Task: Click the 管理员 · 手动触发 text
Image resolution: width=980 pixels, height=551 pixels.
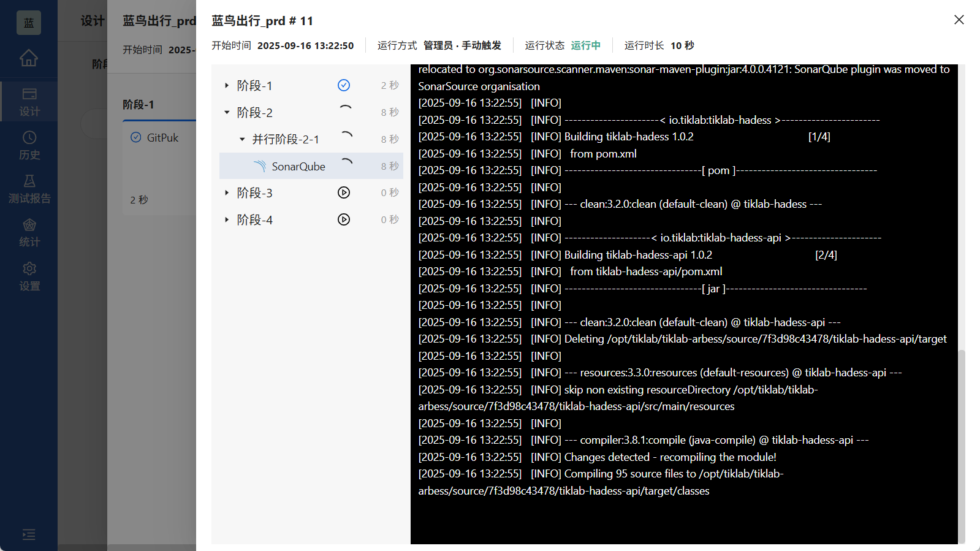Action: tap(462, 45)
